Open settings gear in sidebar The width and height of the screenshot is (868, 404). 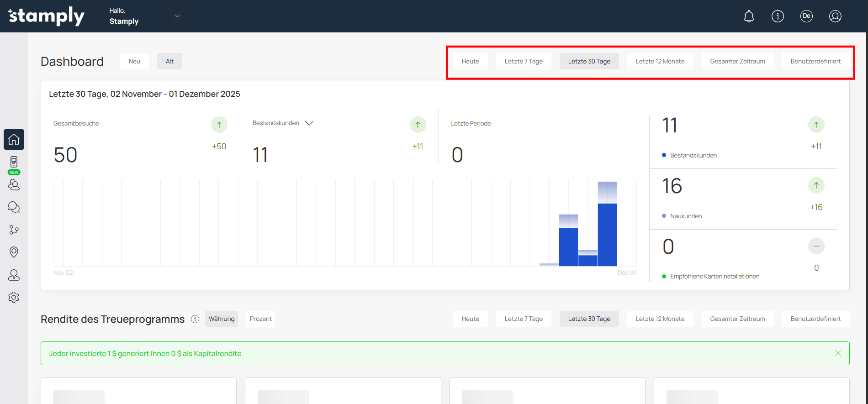(x=14, y=297)
